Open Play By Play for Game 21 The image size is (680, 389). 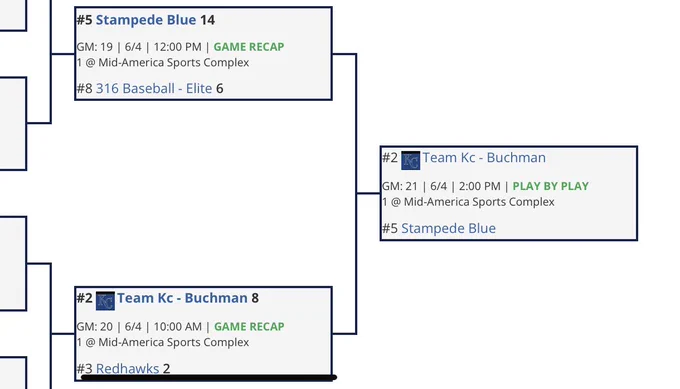551,186
